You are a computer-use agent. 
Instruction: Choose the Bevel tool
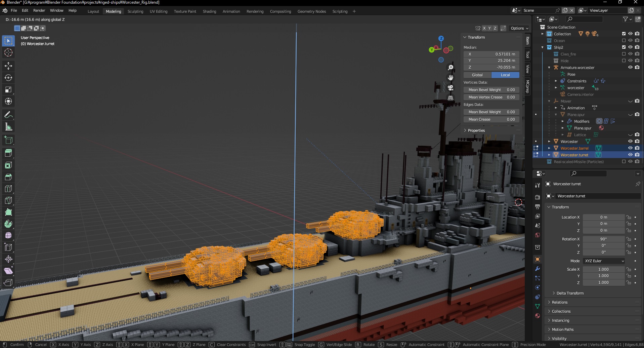coord(8,177)
